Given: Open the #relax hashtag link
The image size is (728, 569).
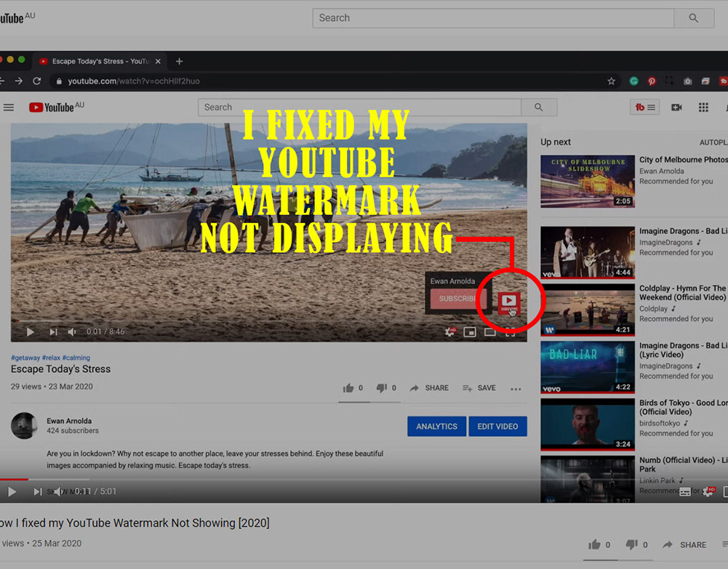Looking at the screenshot, I should (51, 358).
